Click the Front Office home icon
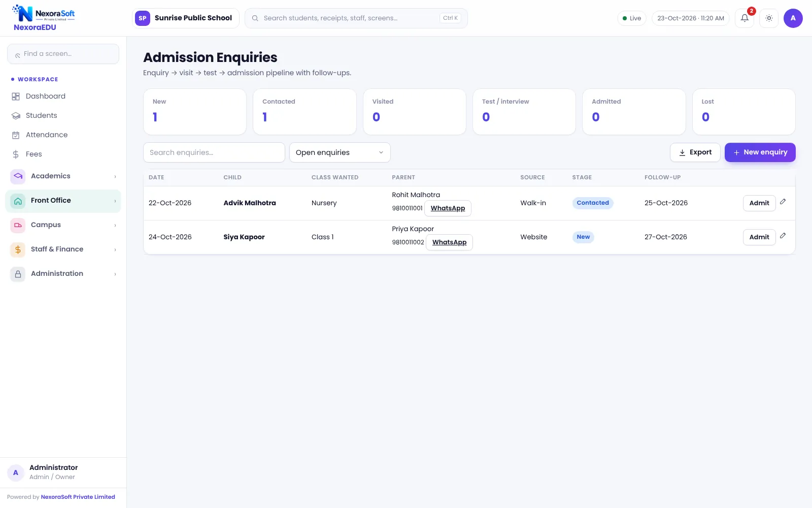Screen dimensions: 812x508 tap(18, 201)
